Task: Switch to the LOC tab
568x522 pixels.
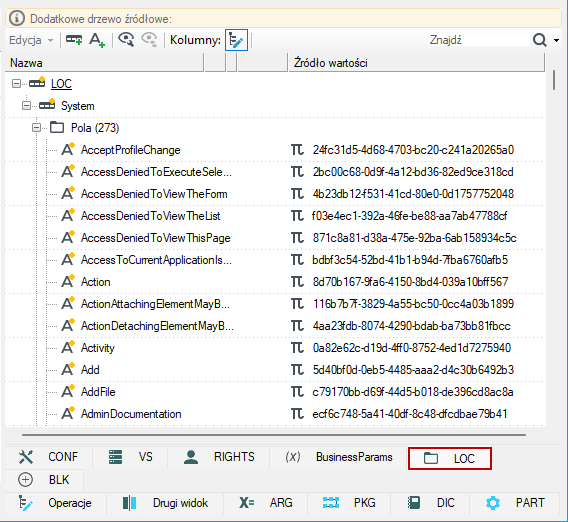Action: pos(450,459)
